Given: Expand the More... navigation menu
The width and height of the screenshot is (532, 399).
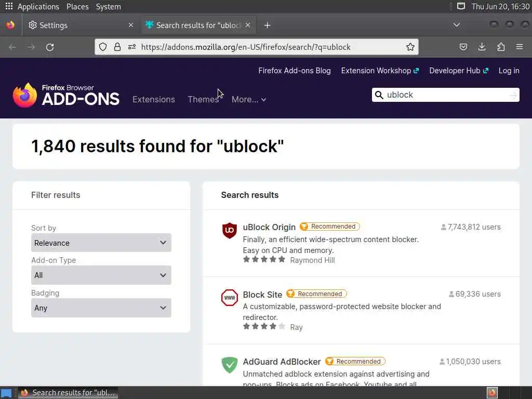Looking at the screenshot, I should pos(249,99).
